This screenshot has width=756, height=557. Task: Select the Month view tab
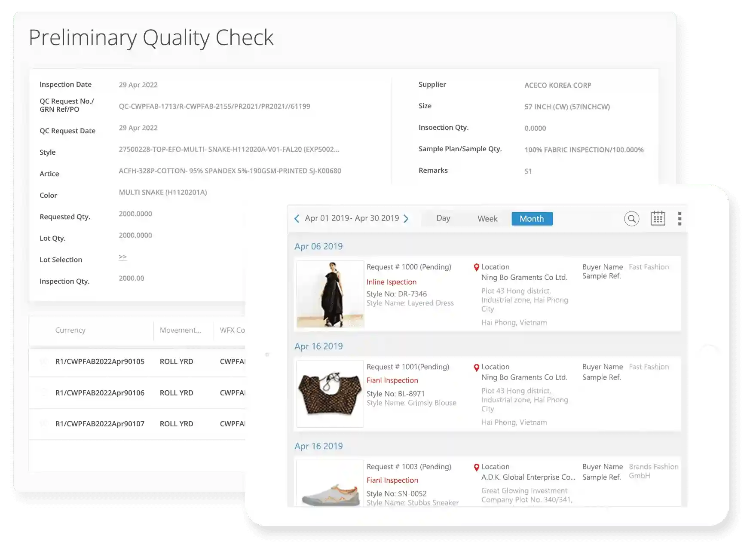point(532,219)
